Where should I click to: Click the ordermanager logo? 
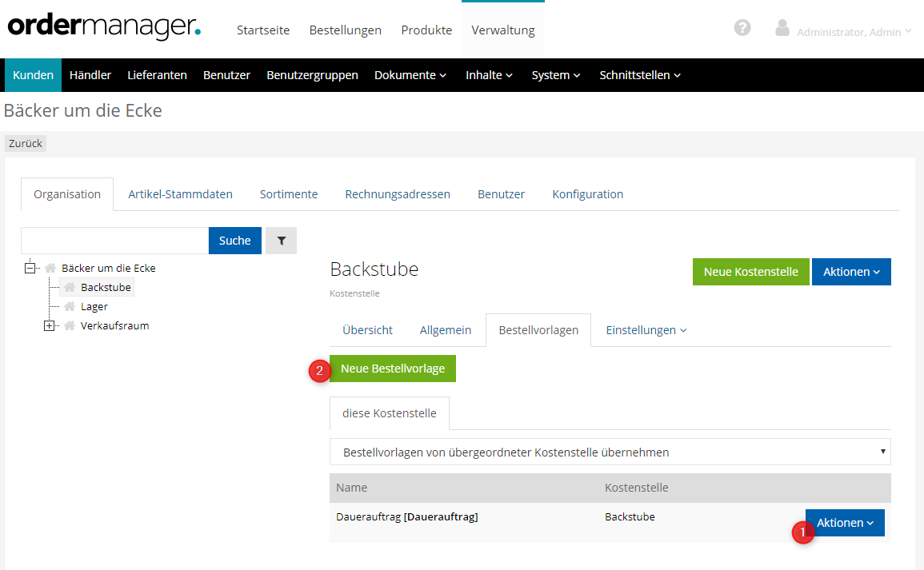coord(104,26)
